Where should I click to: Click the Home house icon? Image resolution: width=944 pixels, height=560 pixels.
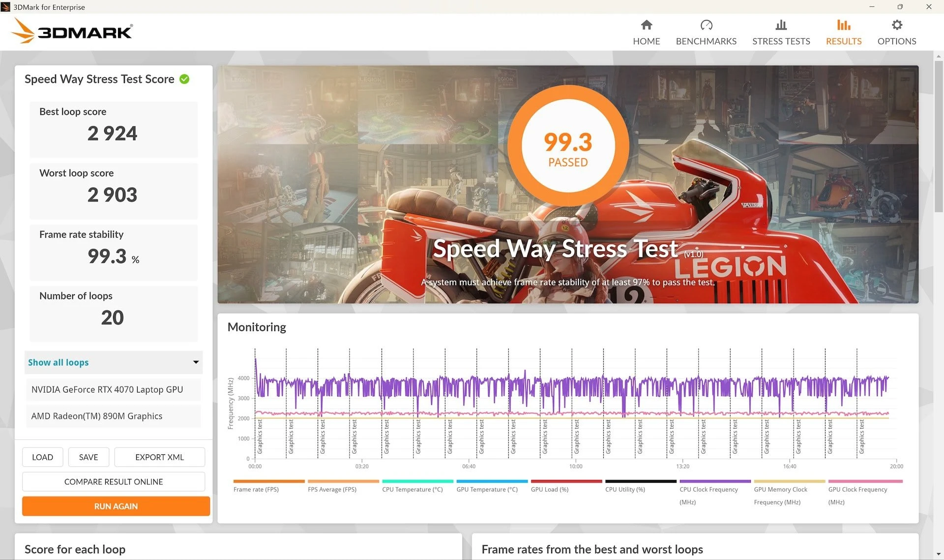tap(647, 25)
